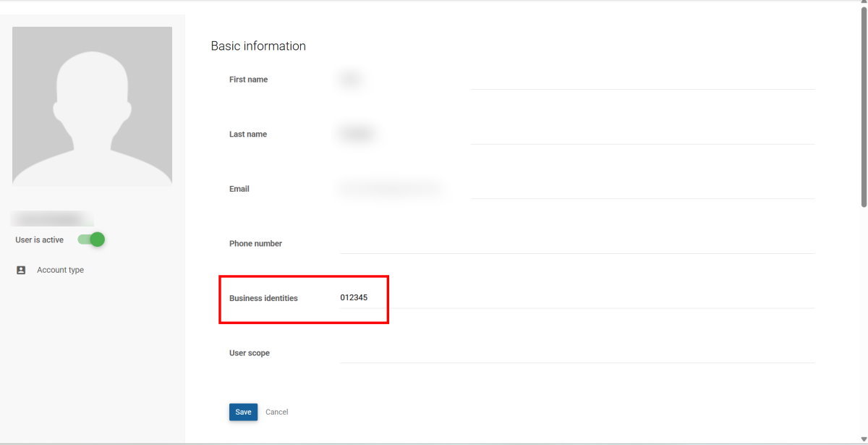The width and height of the screenshot is (868, 445).
Task: Select the Email input field
Action: click(x=576, y=189)
